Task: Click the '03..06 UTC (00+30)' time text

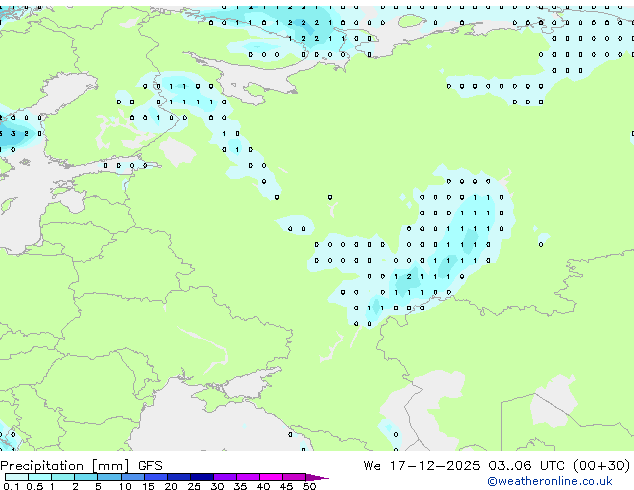Action: 559,466
